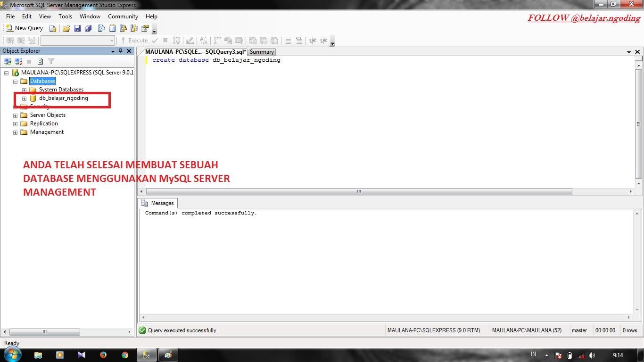Screen dimensions: 644x362
Task: Open the Available Databases combo box
Action: 78,41
